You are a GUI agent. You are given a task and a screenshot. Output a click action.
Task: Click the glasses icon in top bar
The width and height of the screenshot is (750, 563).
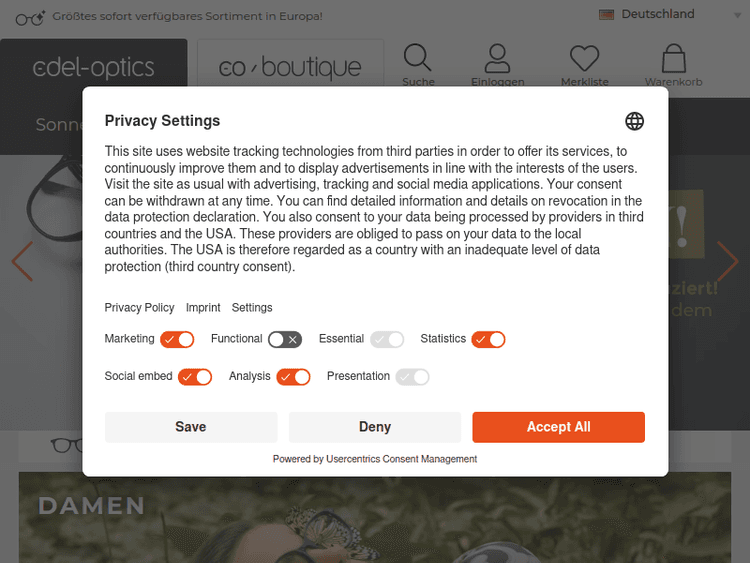point(30,16)
